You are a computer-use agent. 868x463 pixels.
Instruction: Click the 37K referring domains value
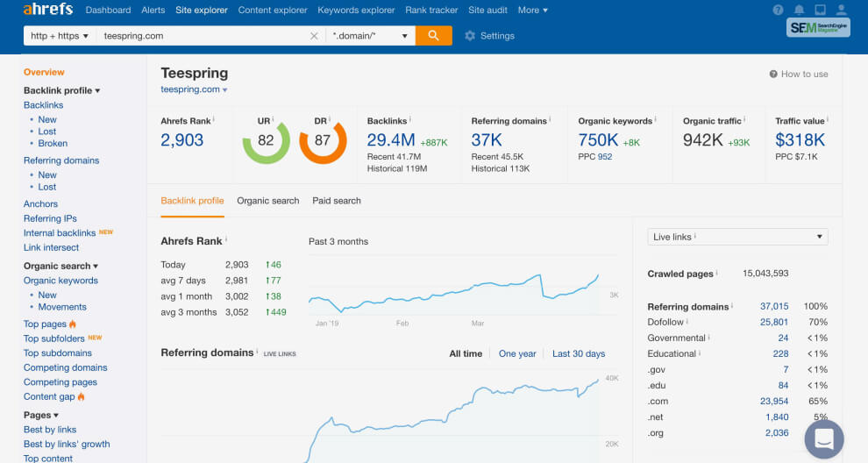click(487, 140)
